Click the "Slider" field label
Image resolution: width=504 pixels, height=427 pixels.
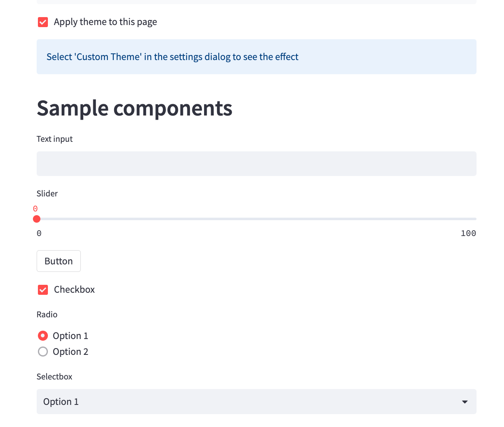click(x=47, y=193)
